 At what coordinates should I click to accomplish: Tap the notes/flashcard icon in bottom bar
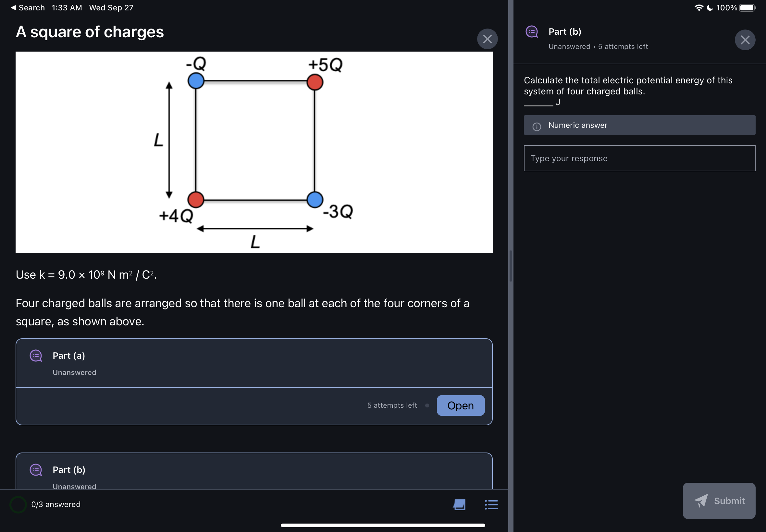coord(459,504)
